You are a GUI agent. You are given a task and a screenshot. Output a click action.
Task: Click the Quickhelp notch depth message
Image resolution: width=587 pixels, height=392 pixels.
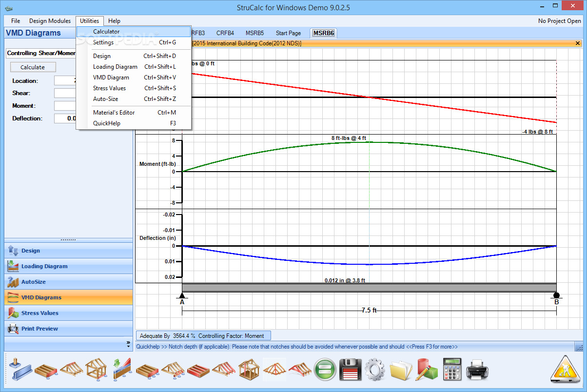coord(297,347)
